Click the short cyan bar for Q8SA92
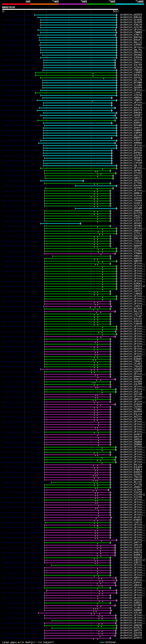 pos(61,223)
